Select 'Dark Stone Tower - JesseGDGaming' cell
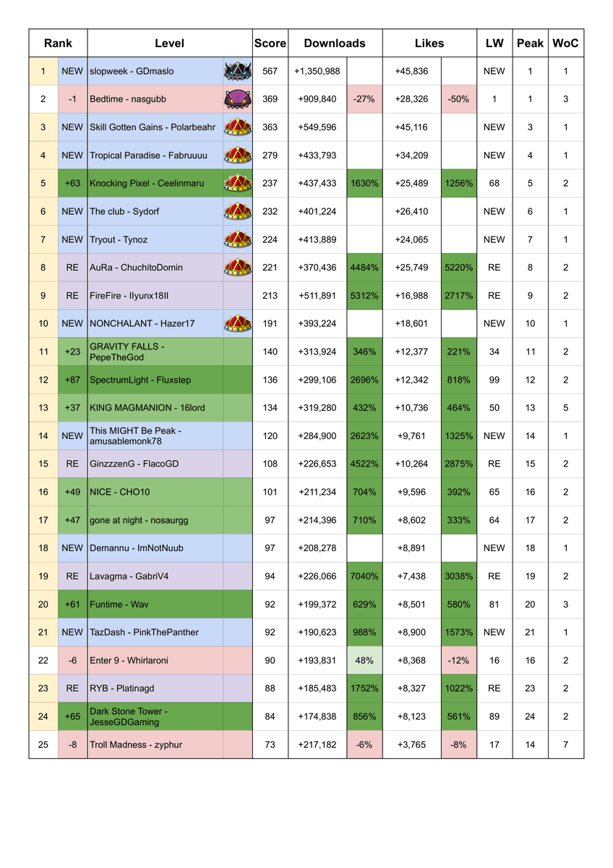The height and width of the screenshot is (868, 613). point(155,716)
